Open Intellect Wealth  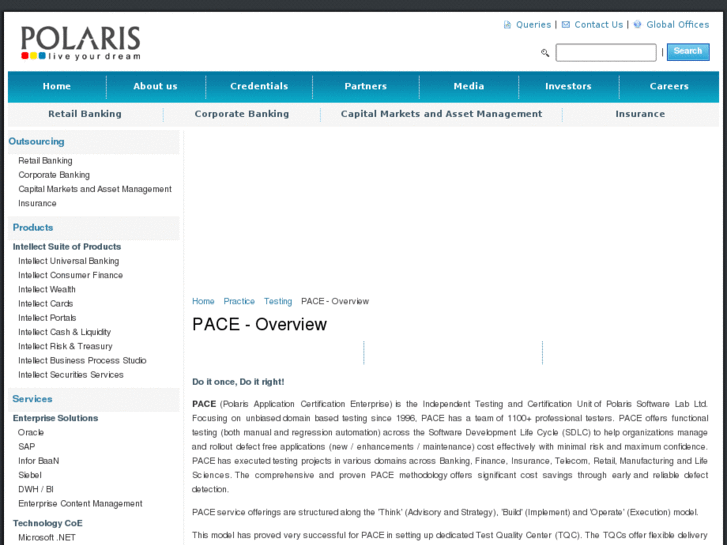click(47, 289)
